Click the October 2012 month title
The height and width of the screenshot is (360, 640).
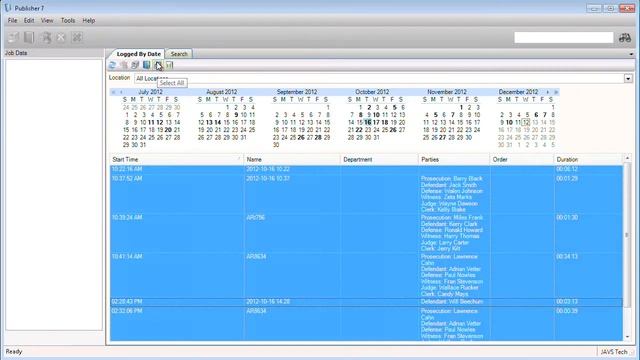coord(372,92)
